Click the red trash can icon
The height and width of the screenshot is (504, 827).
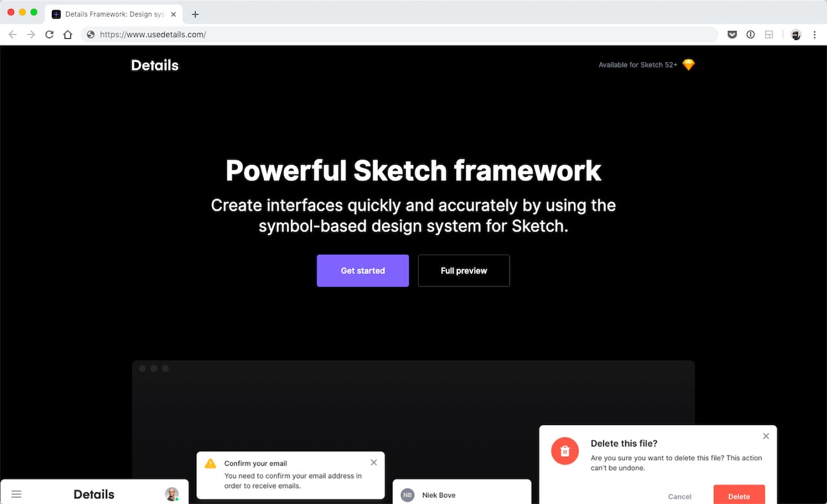point(565,451)
